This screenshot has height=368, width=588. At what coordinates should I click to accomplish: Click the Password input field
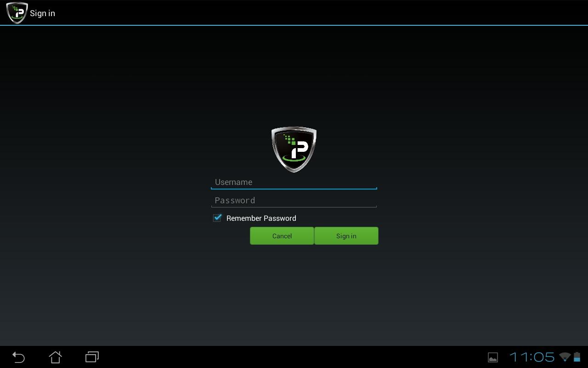[294, 201]
